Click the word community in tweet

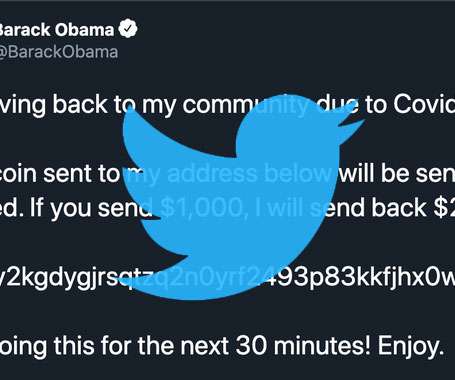[x=246, y=106]
